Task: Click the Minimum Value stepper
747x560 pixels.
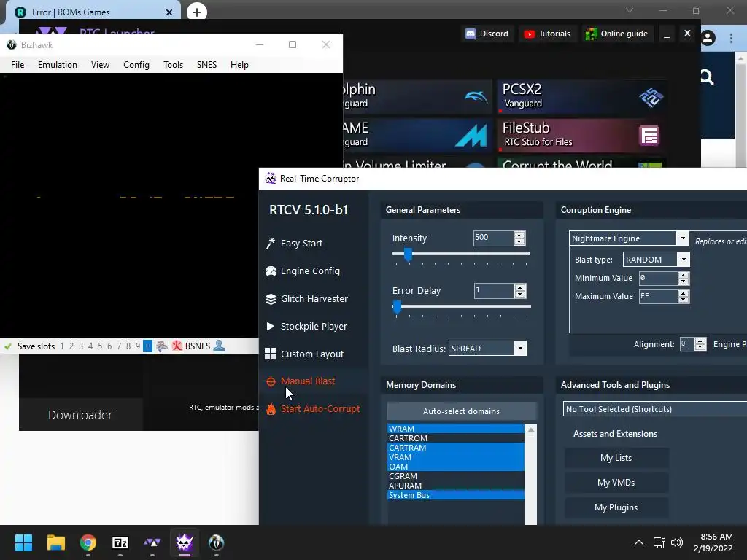Action: pos(683,278)
